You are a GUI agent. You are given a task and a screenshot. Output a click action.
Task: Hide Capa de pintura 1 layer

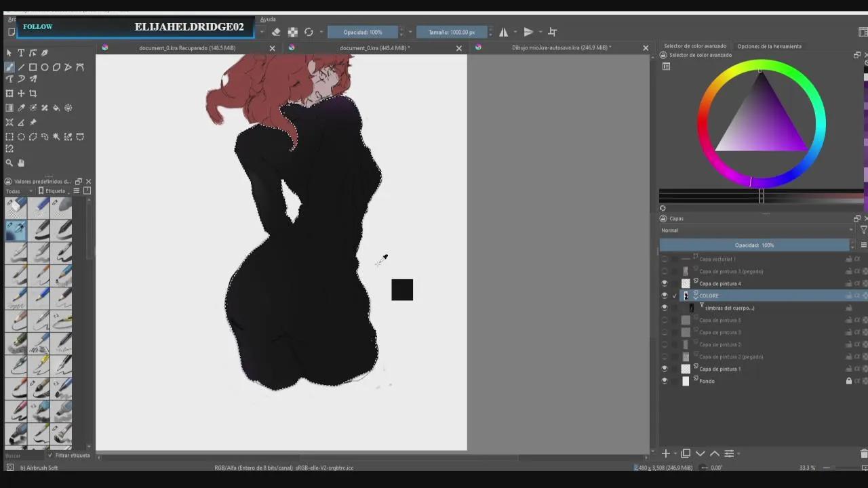click(665, 369)
